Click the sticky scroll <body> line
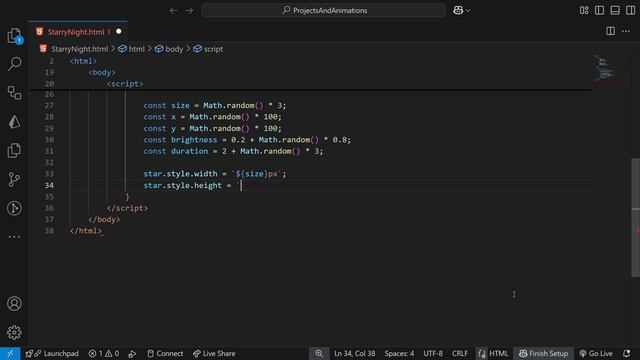Screen dimensions: 640x360 coord(102,72)
